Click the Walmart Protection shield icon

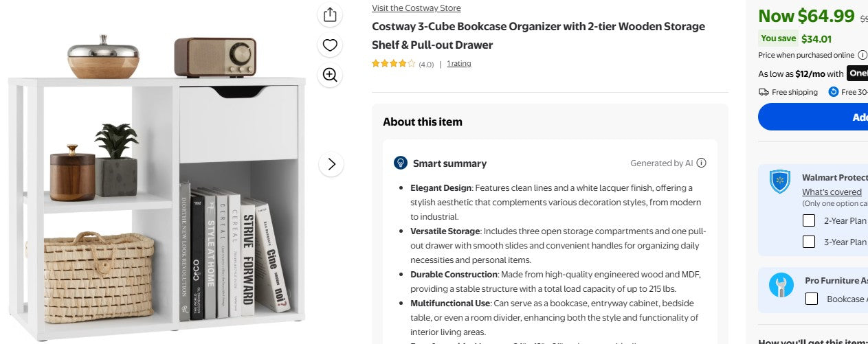[779, 182]
